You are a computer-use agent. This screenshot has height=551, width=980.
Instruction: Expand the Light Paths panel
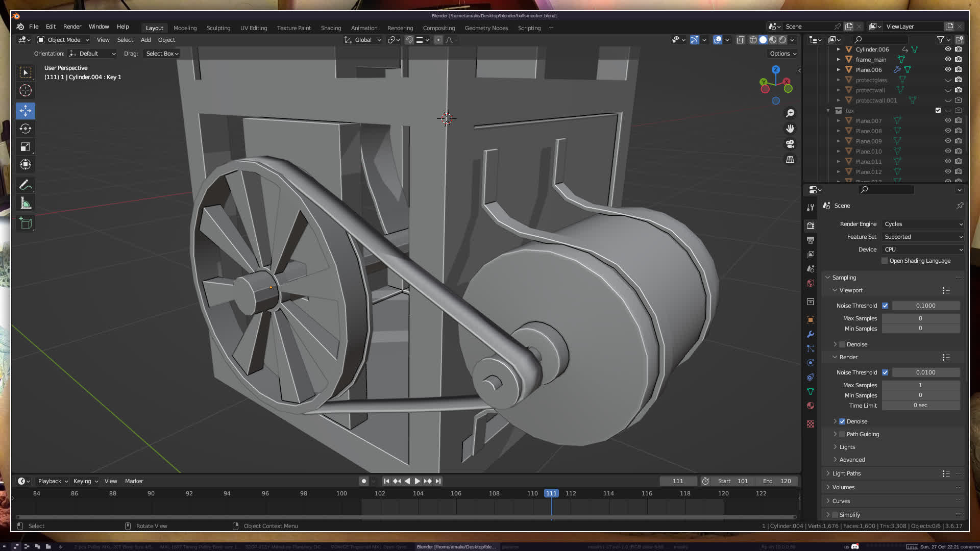pyautogui.click(x=846, y=473)
